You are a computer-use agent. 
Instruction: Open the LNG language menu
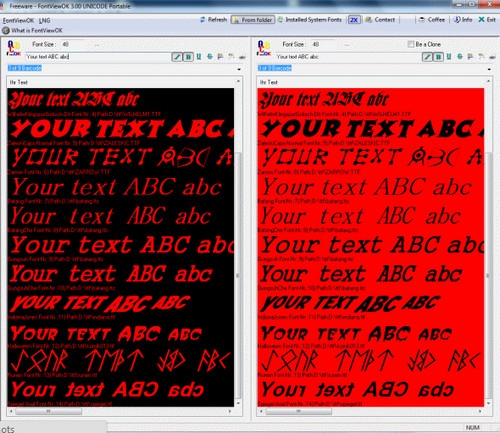[44, 20]
